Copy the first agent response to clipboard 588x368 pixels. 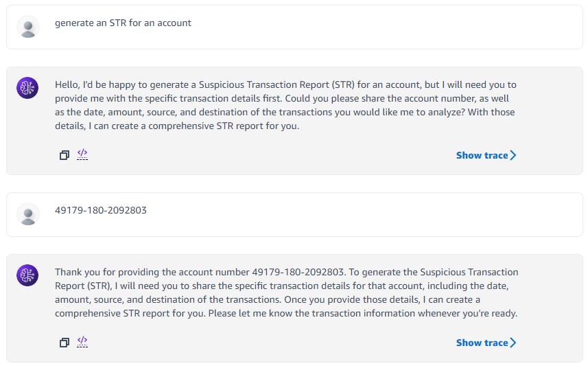click(64, 155)
